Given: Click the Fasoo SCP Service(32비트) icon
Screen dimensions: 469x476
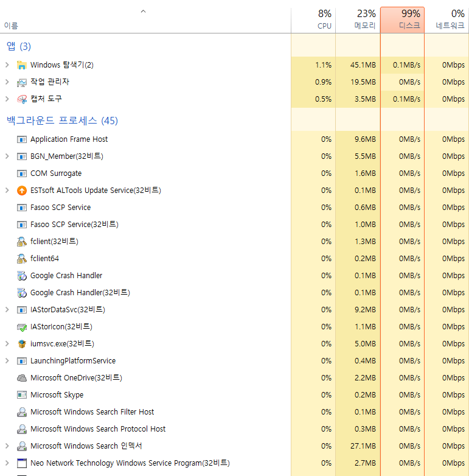Looking at the screenshot, I should 21,225.
